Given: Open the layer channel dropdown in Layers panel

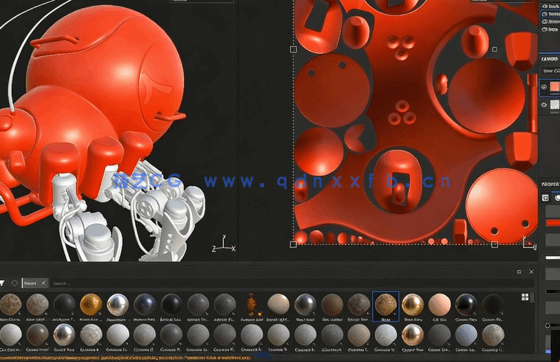Looking at the screenshot, I should [x=551, y=71].
